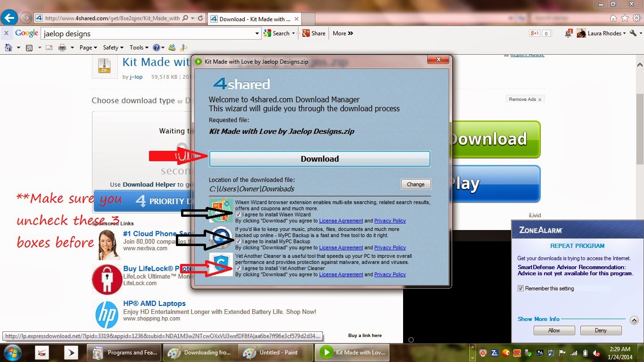Open Internet Explorer favorites star icon

point(625,18)
